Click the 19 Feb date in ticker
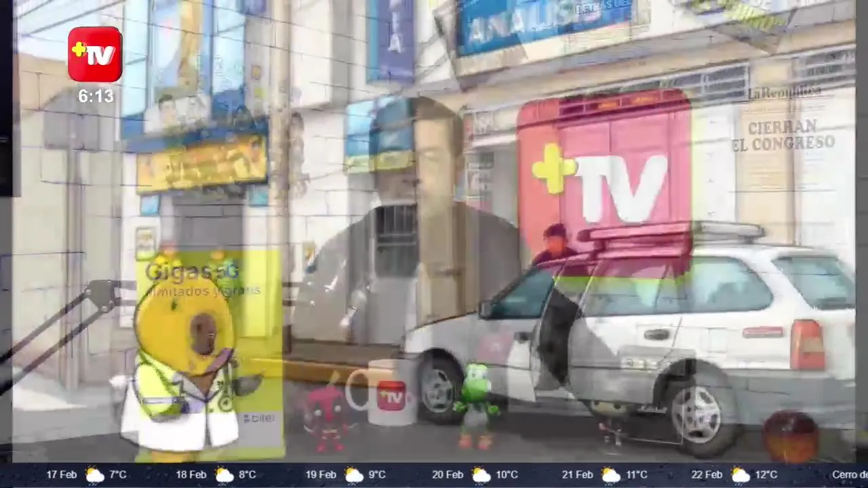 tap(320, 475)
